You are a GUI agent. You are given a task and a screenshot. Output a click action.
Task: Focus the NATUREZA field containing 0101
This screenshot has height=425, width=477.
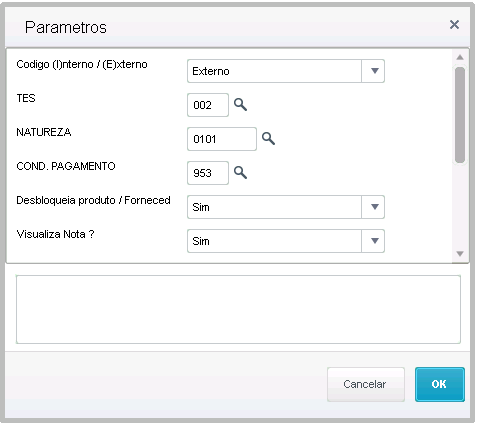(x=222, y=139)
